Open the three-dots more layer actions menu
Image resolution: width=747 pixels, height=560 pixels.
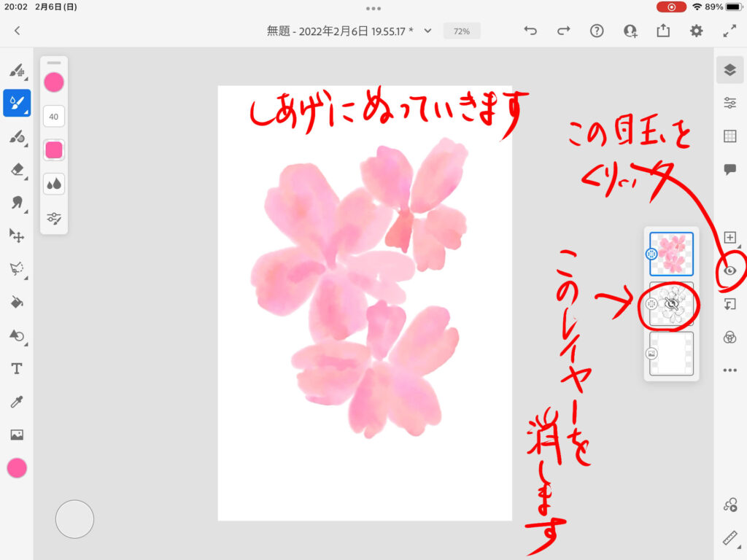tap(729, 370)
